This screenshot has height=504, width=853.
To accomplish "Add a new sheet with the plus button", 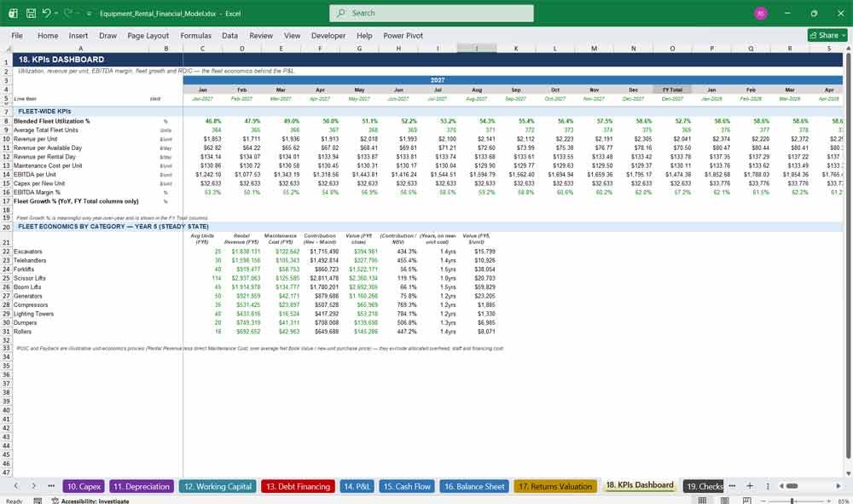I will click(750, 486).
